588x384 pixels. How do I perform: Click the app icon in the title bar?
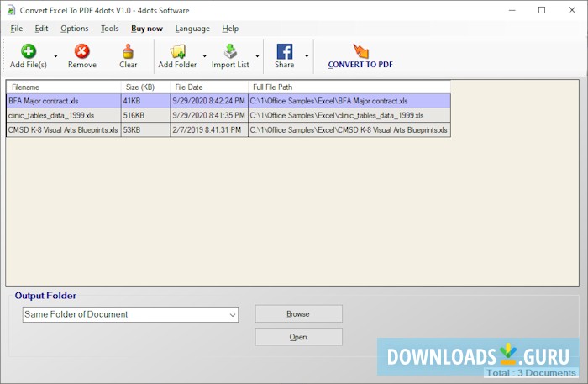point(11,10)
